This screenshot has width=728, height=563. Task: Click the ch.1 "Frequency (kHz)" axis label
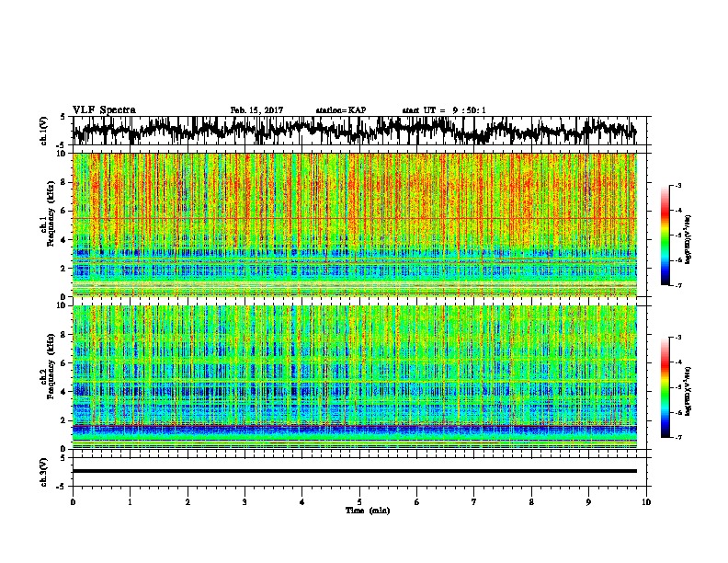pyautogui.click(x=51, y=213)
